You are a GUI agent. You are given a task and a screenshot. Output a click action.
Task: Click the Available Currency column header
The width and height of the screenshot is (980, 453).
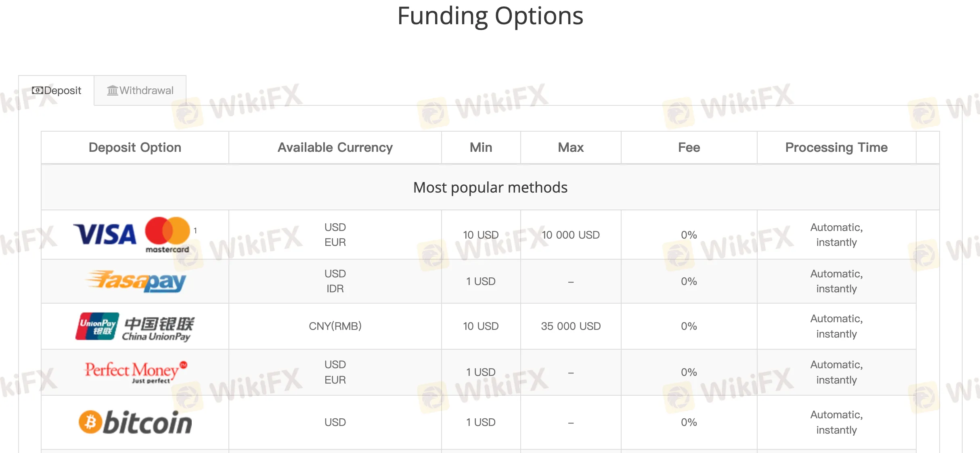click(x=335, y=147)
